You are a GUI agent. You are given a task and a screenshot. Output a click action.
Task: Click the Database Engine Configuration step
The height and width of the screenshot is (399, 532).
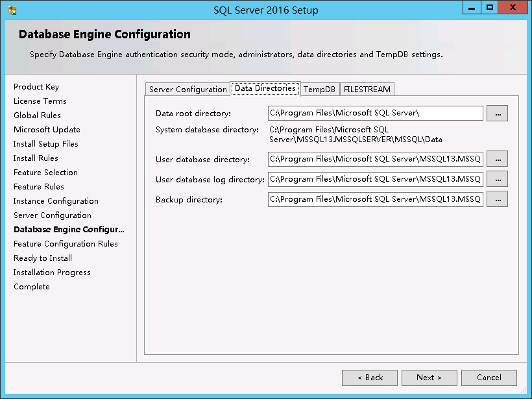coord(69,230)
